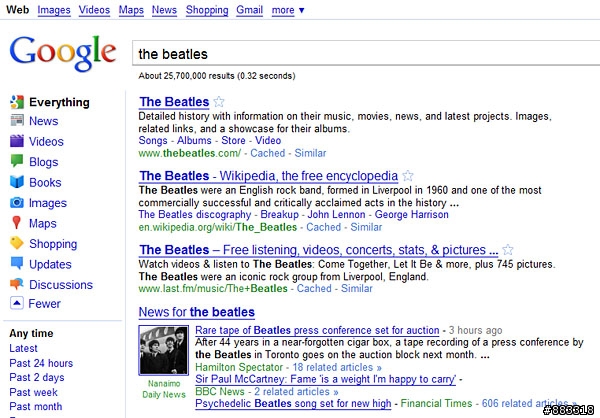Open Similar link for the last.fm result
Viewport: 600px width, 418px height.
[x=357, y=288]
